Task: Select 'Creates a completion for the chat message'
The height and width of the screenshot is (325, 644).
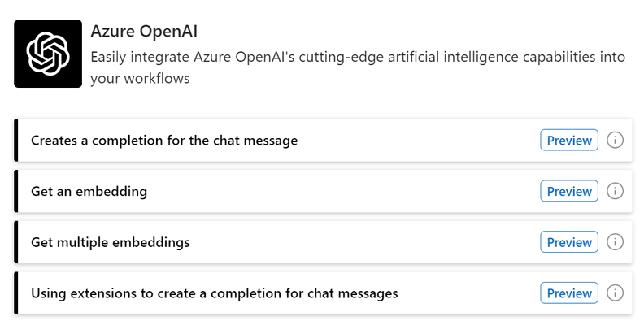Action: pyautogui.click(x=164, y=141)
